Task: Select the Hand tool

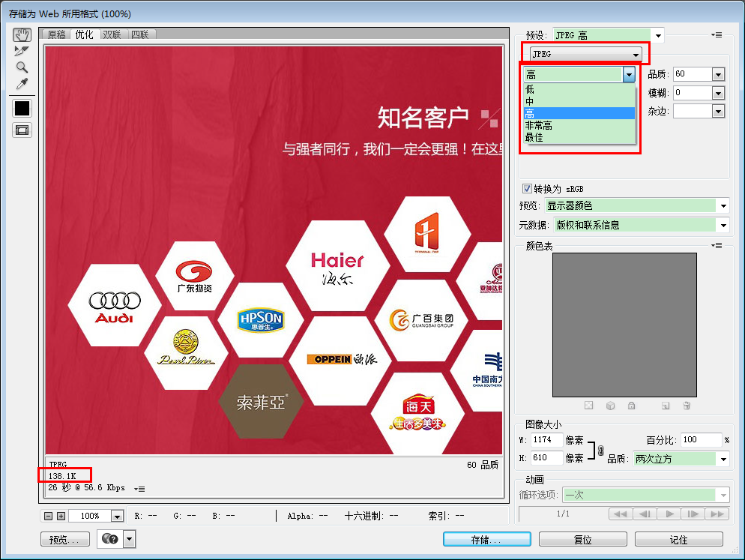Action: click(22, 34)
